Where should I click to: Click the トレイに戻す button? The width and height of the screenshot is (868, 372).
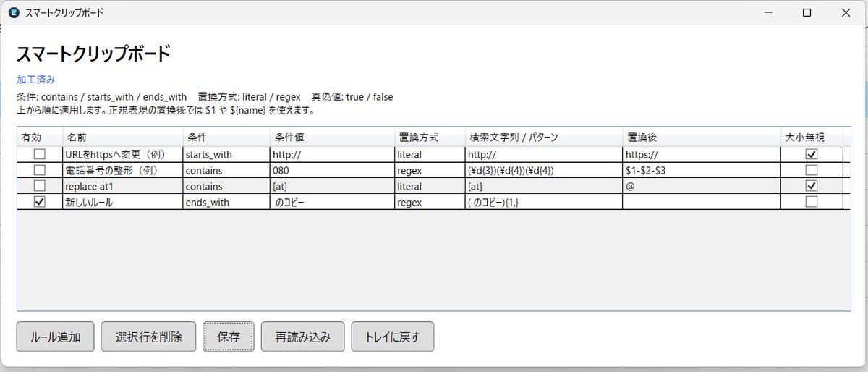pos(393,337)
